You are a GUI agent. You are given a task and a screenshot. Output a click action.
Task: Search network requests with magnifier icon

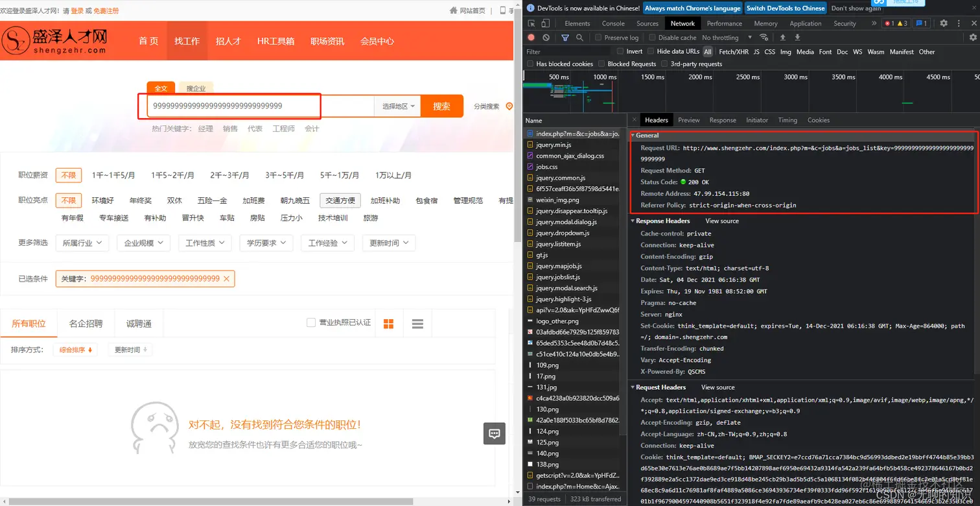pos(579,37)
